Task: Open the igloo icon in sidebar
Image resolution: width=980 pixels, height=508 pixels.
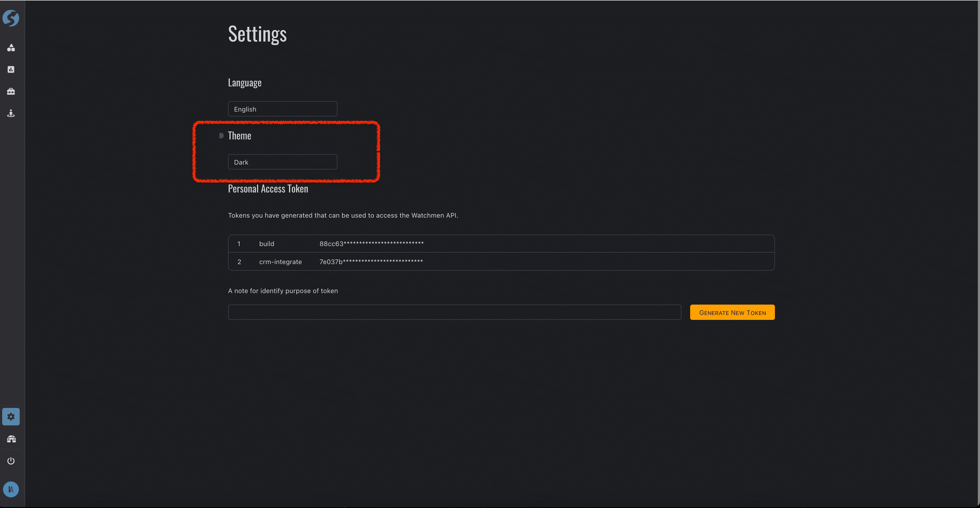Action: (x=11, y=439)
